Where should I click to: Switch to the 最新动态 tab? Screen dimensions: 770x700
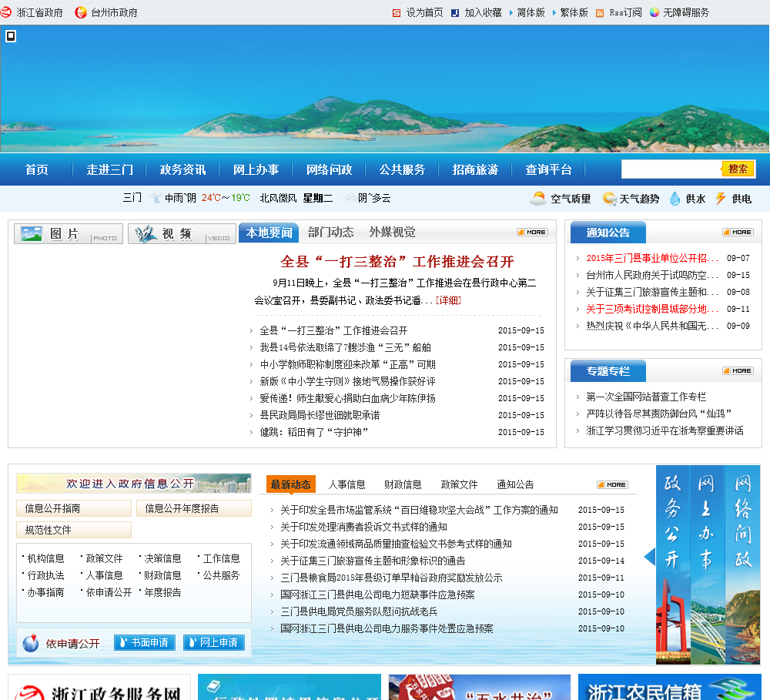tap(291, 484)
